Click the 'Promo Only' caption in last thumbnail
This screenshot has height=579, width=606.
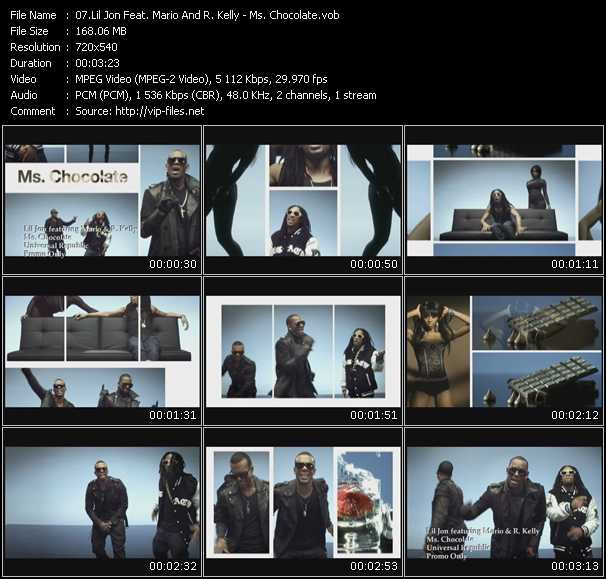pyautogui.click(x=446, y=556)
